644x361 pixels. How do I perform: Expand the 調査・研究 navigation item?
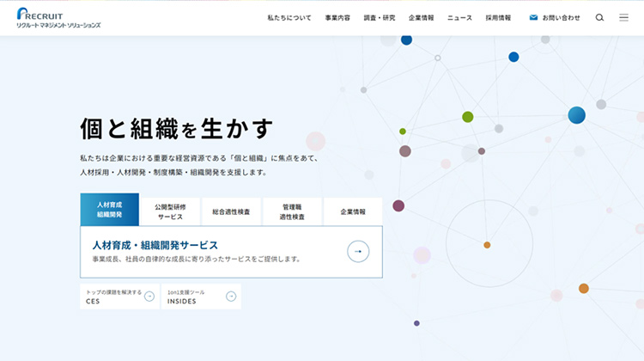click(x=380, y=17)
